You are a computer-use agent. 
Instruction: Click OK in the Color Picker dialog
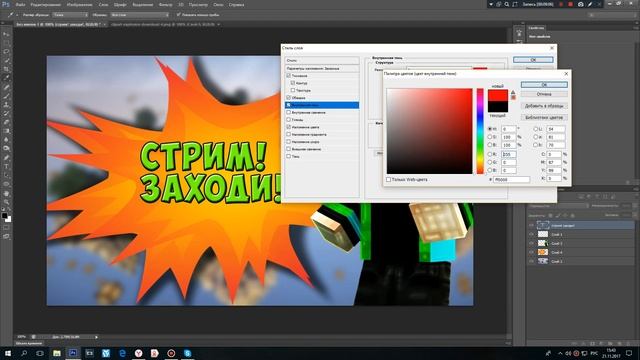544,84
